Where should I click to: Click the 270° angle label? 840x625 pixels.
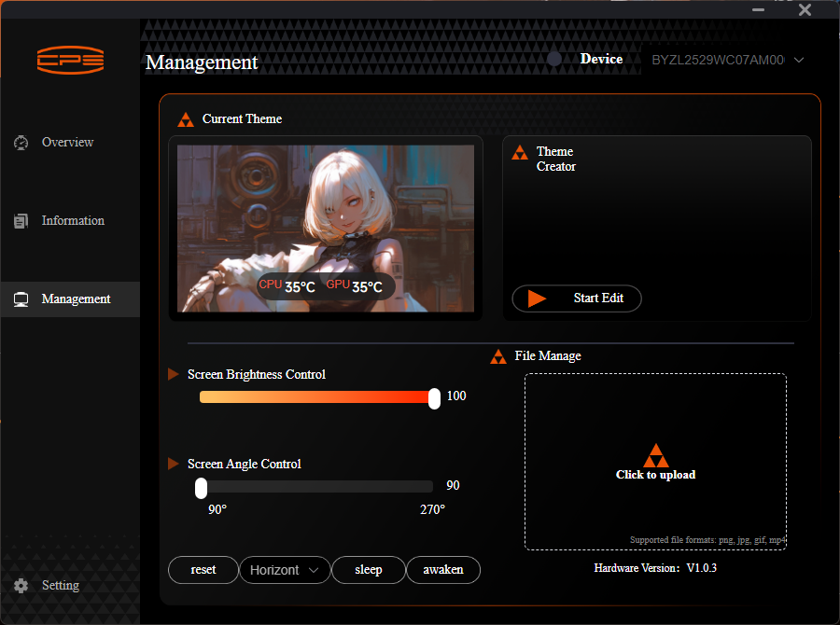coord(432,509)
